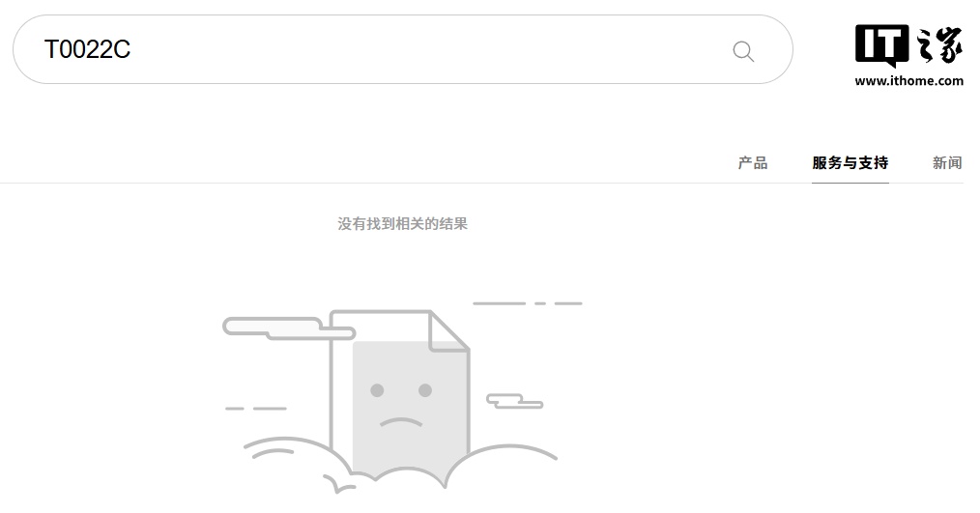
Task: Click the magnifying glass search icon
Action: tap(743, 50)
